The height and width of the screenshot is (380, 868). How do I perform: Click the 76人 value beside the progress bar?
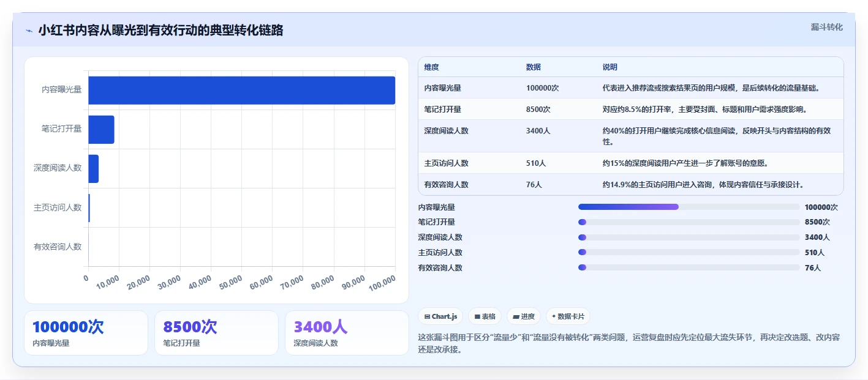coord(813,268)
